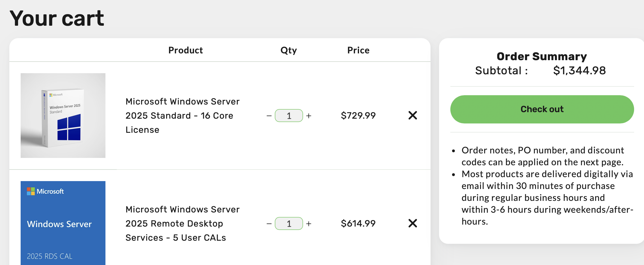
Task: Open the Windows Server 2025 Standard box image
Action: (x=63, y=116)
